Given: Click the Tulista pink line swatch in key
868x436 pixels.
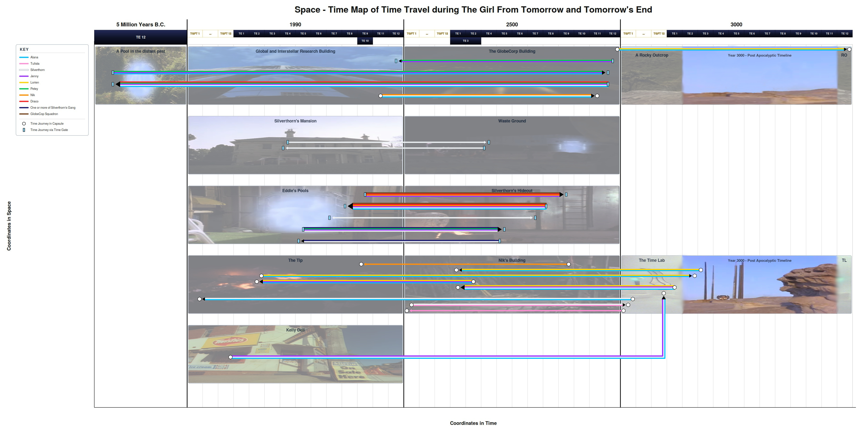Looking at the screenshot, I should click(x=24, y=64).
